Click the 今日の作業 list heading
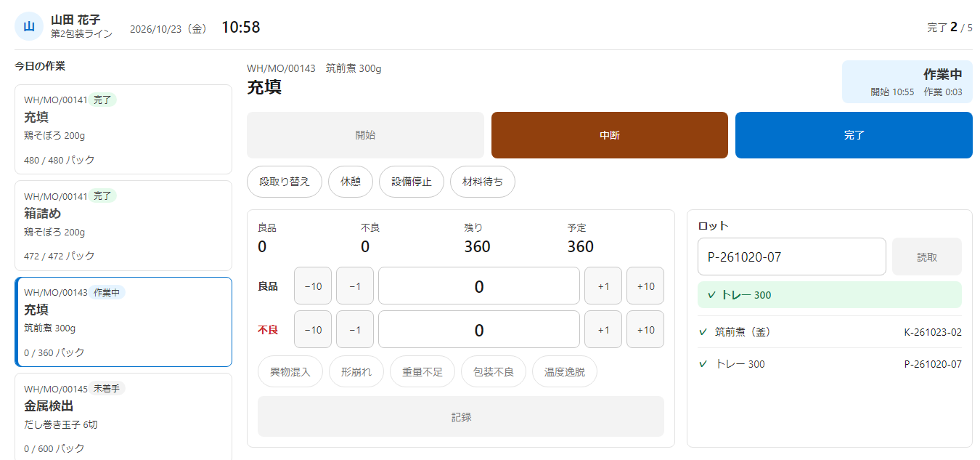980x460 pixels. (x=40, y=66)
